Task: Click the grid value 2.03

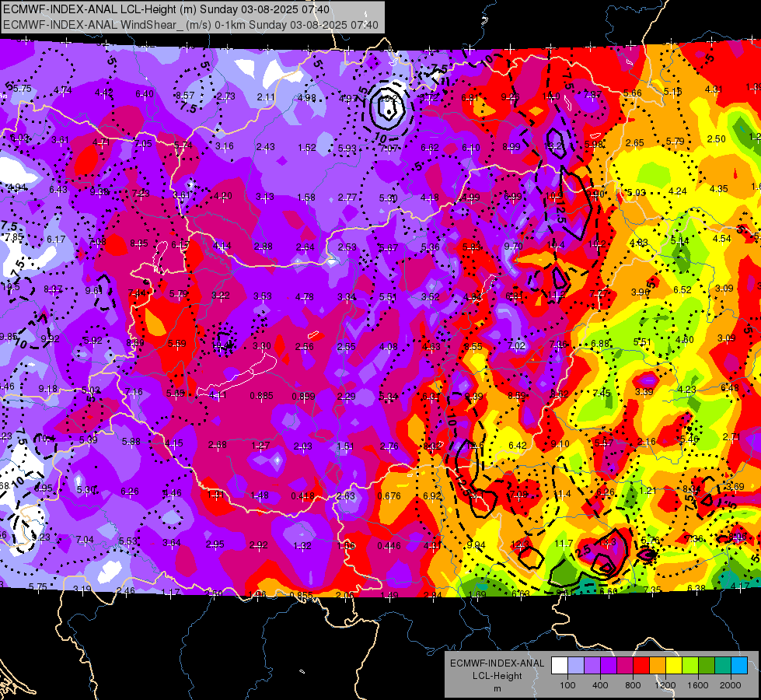Action: point(303,446)
